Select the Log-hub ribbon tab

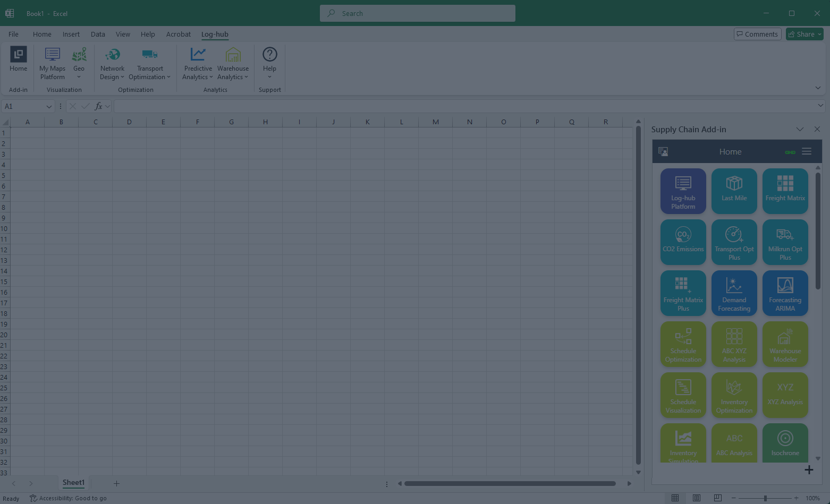pyautogui.click(x=215, y=34)
